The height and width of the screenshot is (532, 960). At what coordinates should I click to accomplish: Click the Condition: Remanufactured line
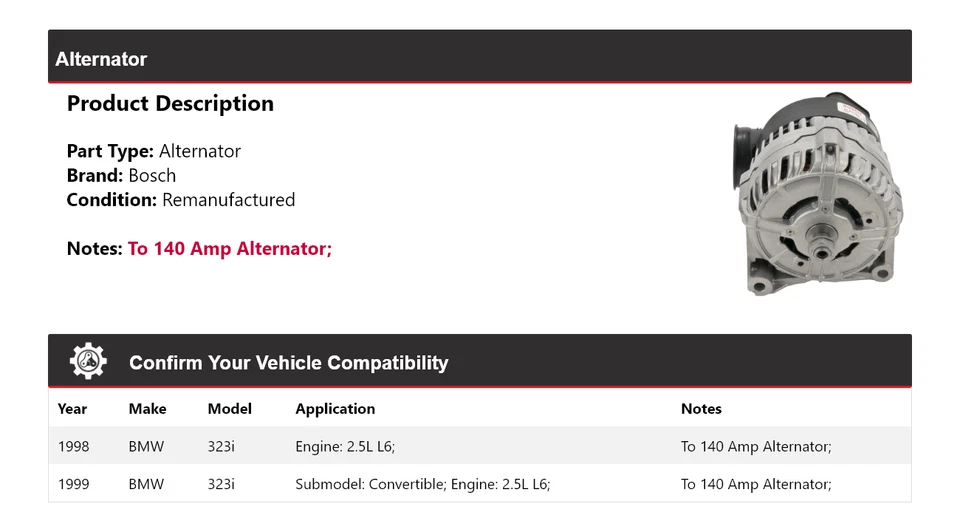(181, 199)
